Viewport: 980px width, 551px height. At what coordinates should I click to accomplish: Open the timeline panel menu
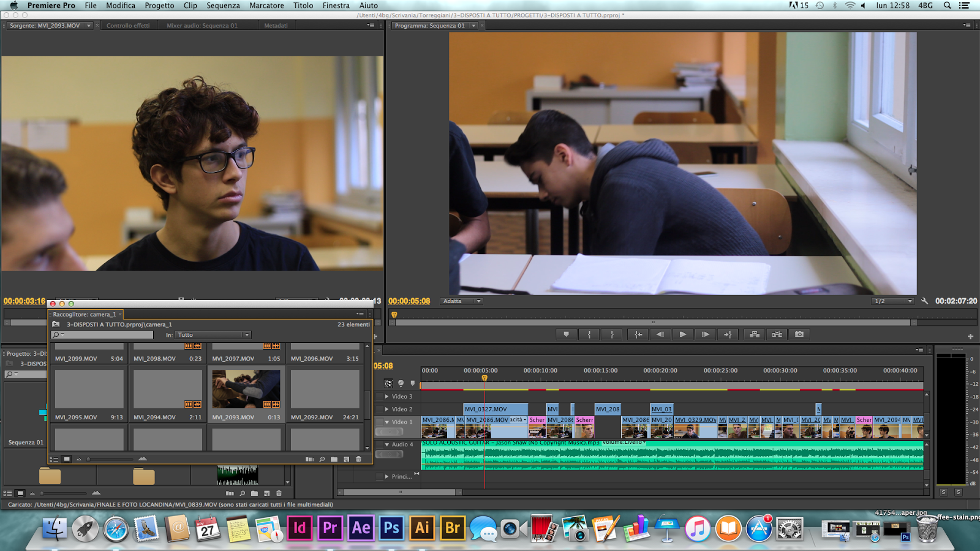[x=919, y=350]
